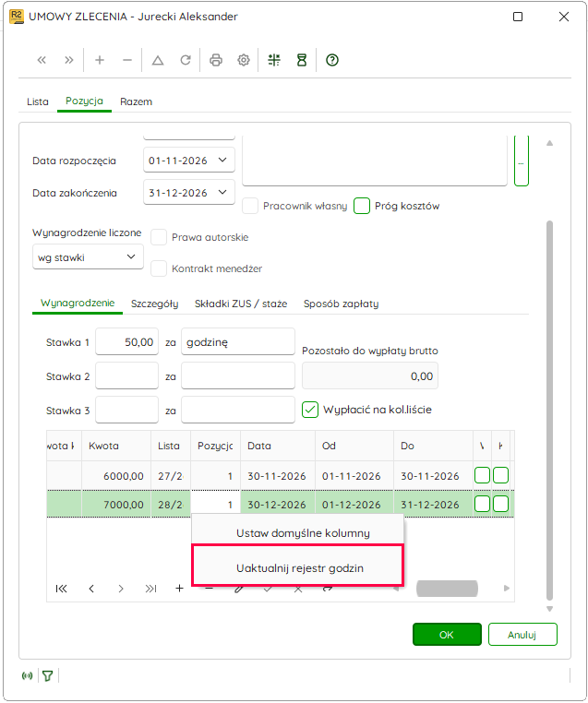Go to the previous row in the grid navigator
The height and width of the screenshot is (703, 588).
click(x=91, y=589)
